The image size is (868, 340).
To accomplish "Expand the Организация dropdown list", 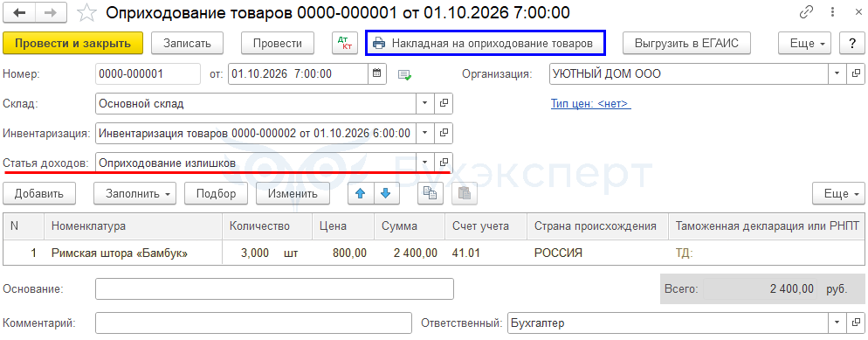I will tap(837, 73).
